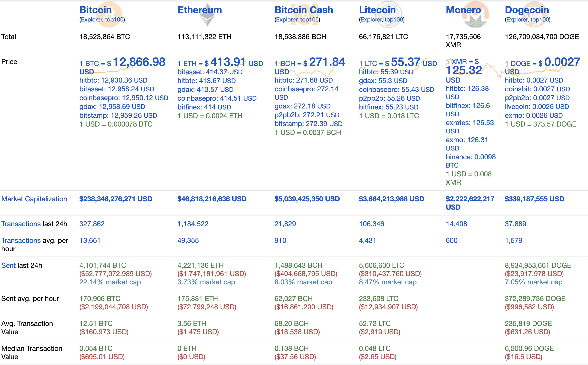Click the Ethereum diamond logo icon

(207, 14)
